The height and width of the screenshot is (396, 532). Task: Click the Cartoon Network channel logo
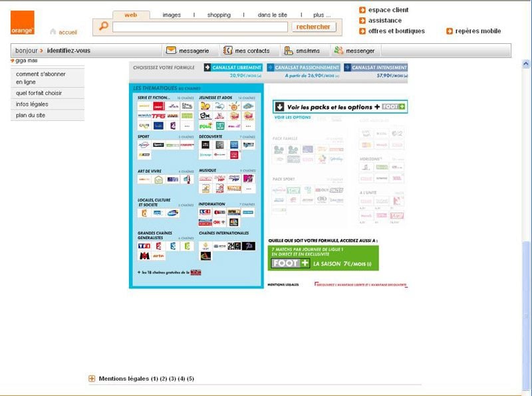(205, 116)
